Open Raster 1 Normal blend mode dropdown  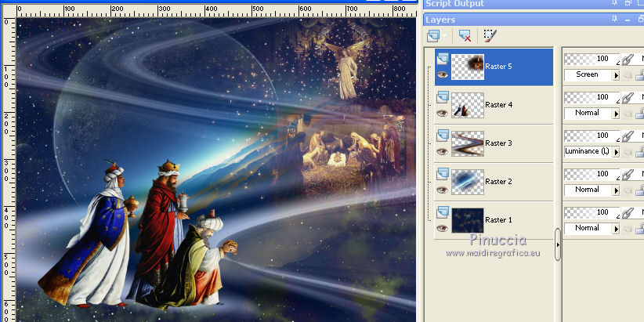tap(616, 229)
